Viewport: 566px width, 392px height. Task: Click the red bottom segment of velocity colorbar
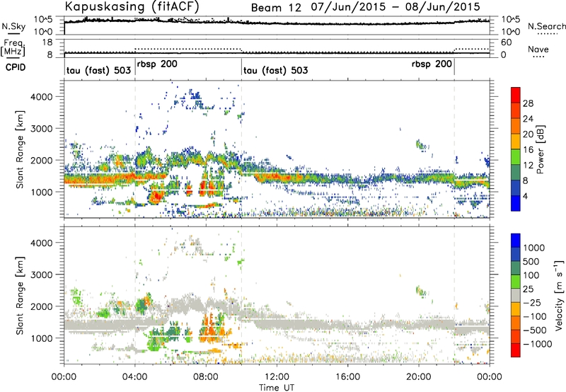coord(516,350)
